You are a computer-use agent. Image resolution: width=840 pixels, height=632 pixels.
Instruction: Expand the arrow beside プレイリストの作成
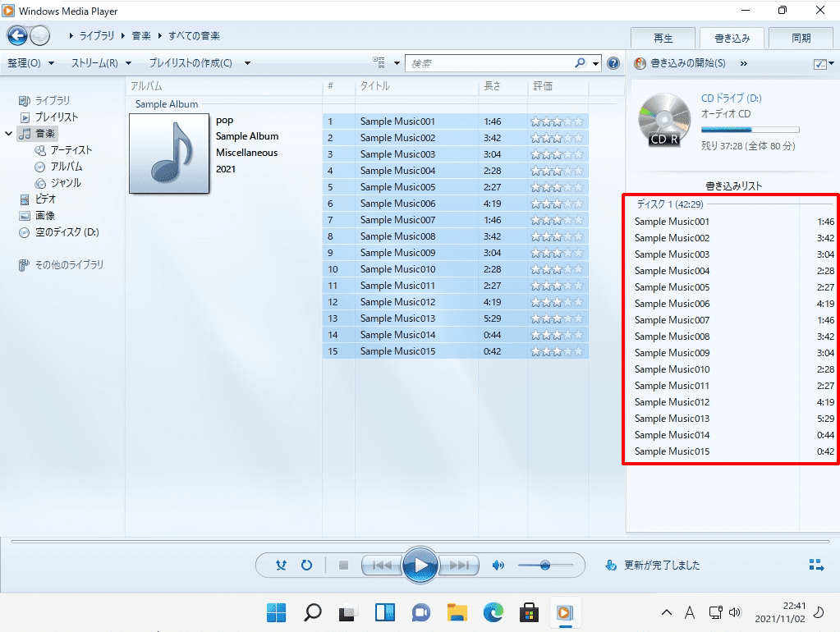tap(247, 63)
